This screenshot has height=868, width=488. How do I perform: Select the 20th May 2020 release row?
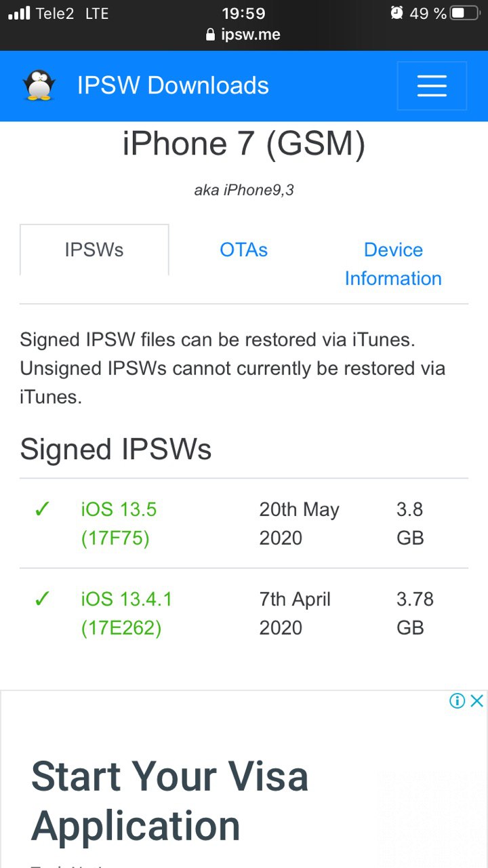pyautogui.click(x=244, y=524)
